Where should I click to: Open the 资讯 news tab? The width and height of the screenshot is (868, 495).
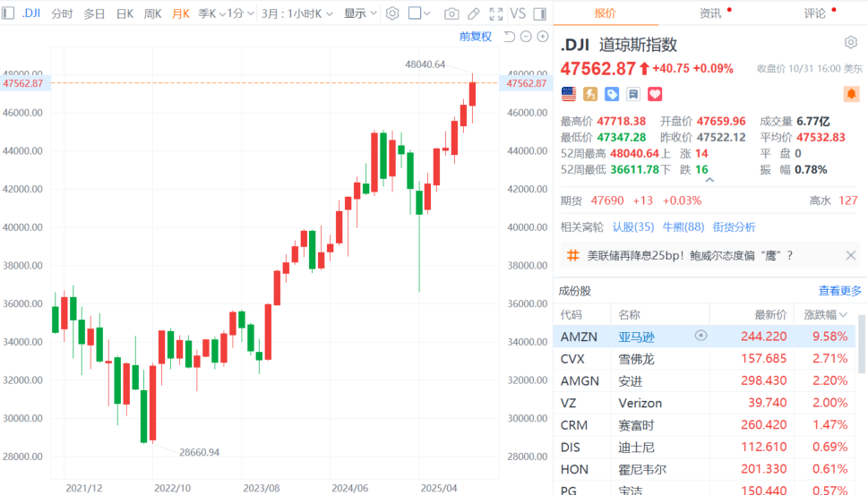(710, 13)
